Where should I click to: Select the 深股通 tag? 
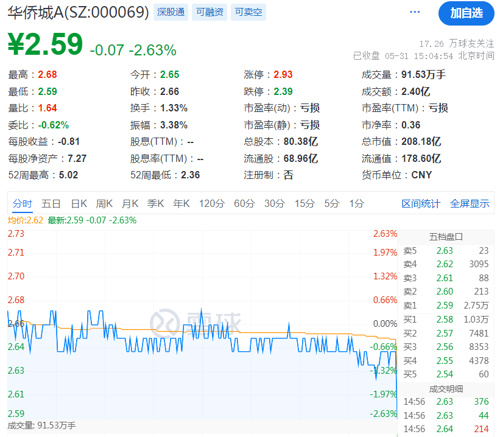point(171,12)
